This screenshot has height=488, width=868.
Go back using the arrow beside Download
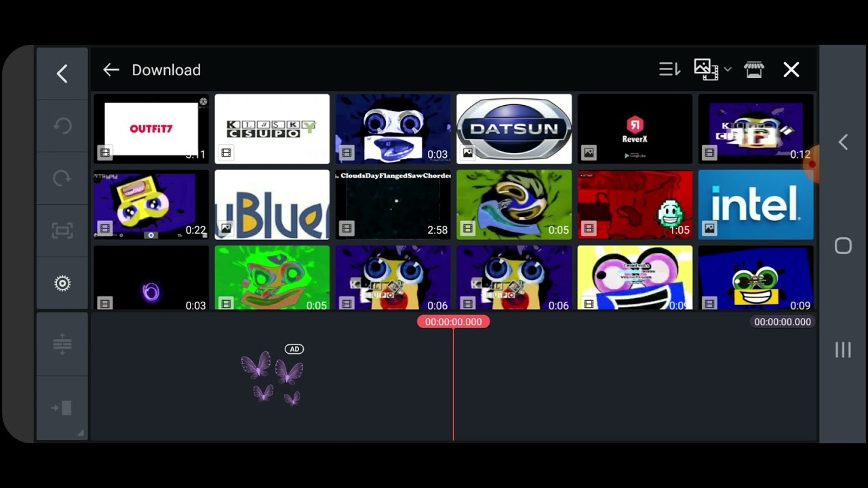tap(111, 70)
